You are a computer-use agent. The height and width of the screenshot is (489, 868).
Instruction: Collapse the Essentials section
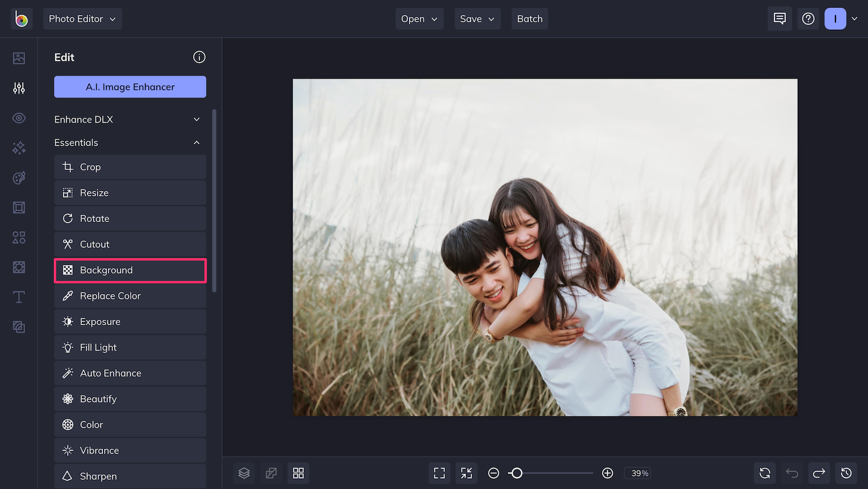(129, 142)
